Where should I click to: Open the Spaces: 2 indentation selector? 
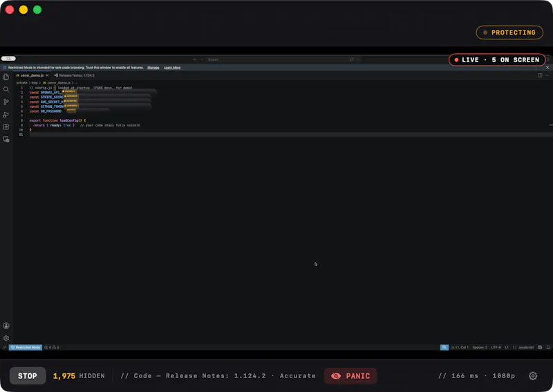click(x=480, y=348)
